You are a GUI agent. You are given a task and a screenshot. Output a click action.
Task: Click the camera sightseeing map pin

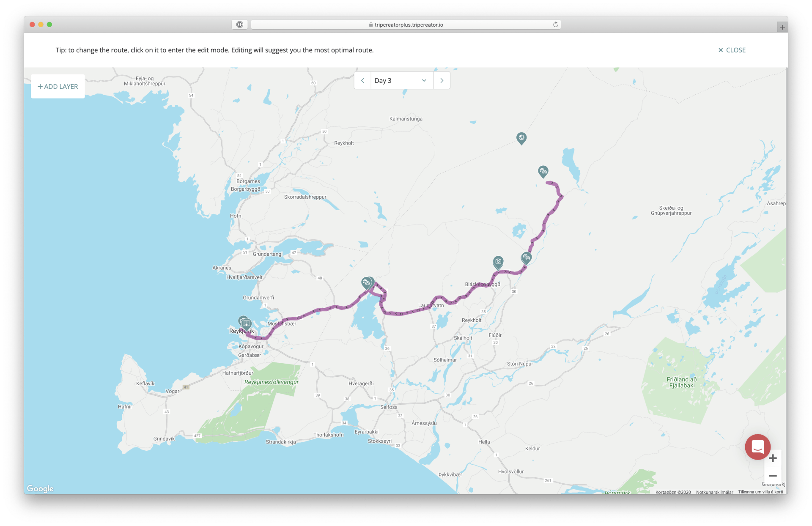[498, 262]
